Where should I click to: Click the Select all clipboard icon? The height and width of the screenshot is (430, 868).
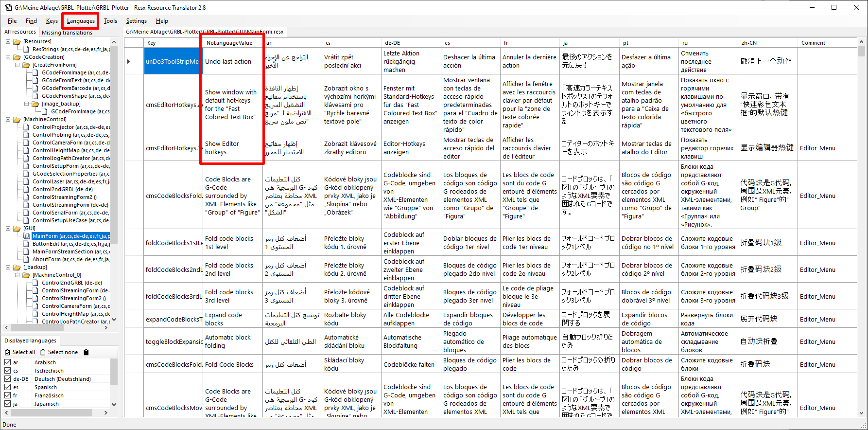click(x=7, y=352)
